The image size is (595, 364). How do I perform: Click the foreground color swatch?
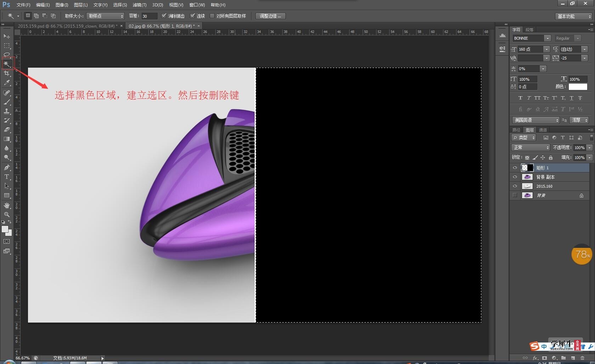coord(5,229)
